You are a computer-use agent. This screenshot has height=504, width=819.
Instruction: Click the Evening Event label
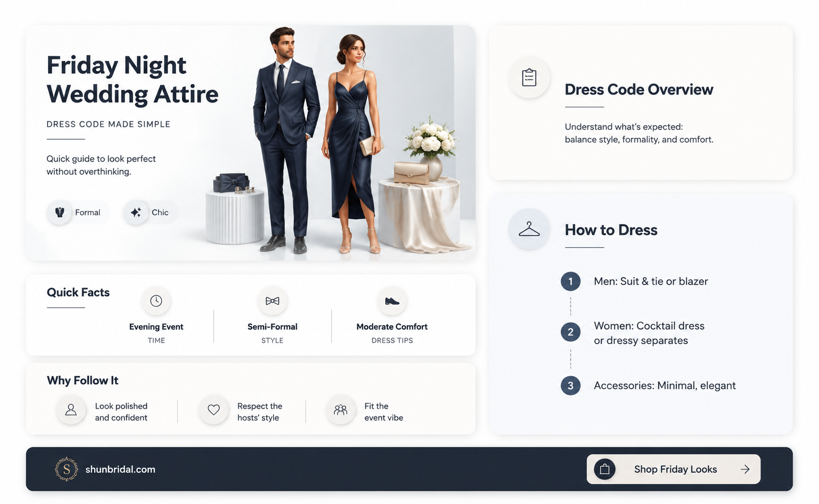coord(156,327)
